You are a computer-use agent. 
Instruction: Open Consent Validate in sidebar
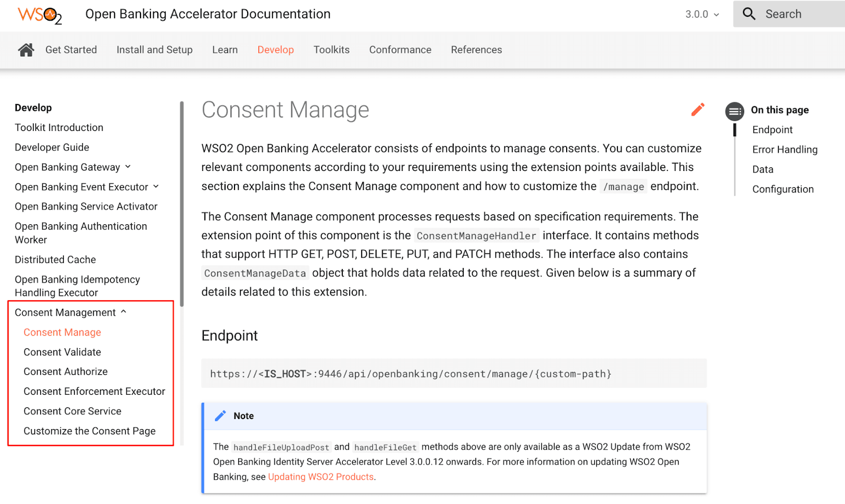click(62, 352)
